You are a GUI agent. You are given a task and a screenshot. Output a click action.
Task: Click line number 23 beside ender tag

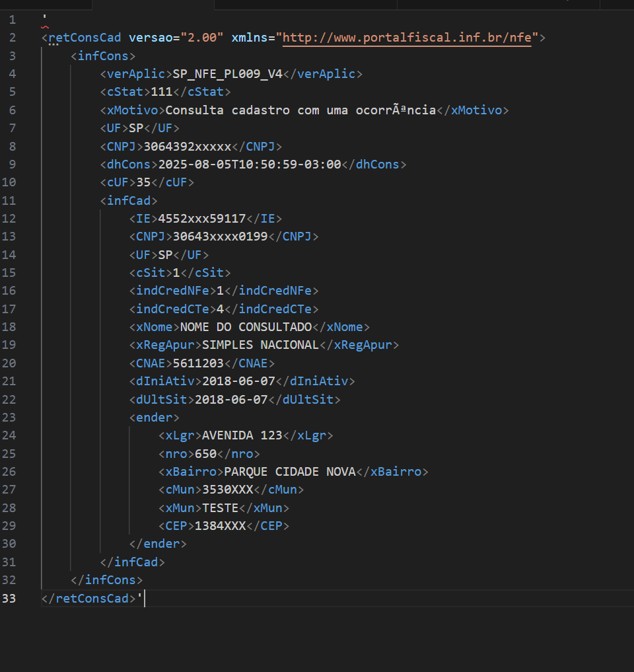[9, 418]
